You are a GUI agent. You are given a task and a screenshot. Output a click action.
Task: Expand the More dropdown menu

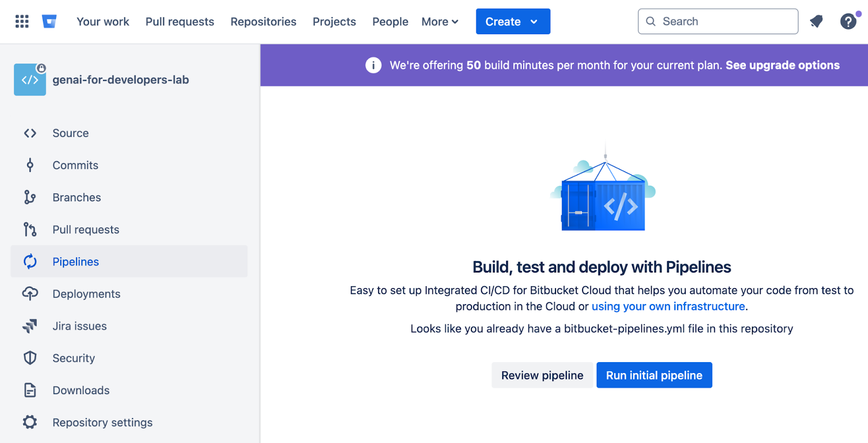440,22
